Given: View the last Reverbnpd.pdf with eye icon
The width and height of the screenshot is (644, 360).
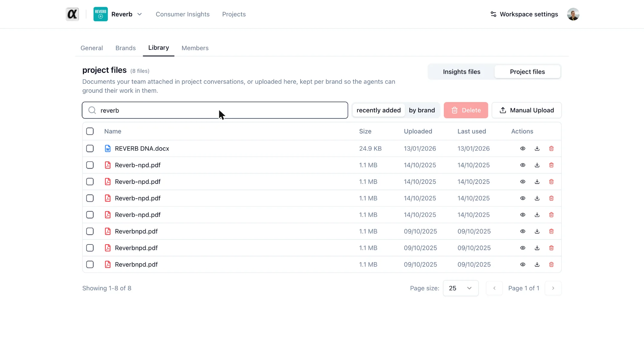Looking at the screenshot, I should tap(523, 265).
